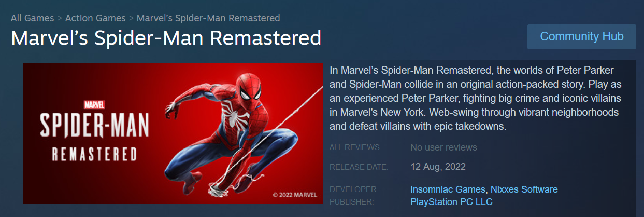Open Nixxes Software developer page
644x217 pixels.
pos(524,189)
